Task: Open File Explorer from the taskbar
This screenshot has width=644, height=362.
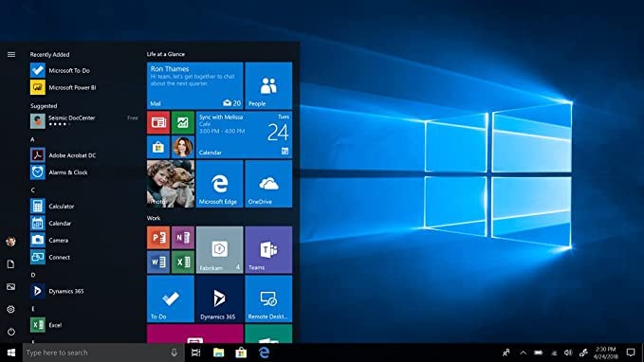Action: (218, 353)
